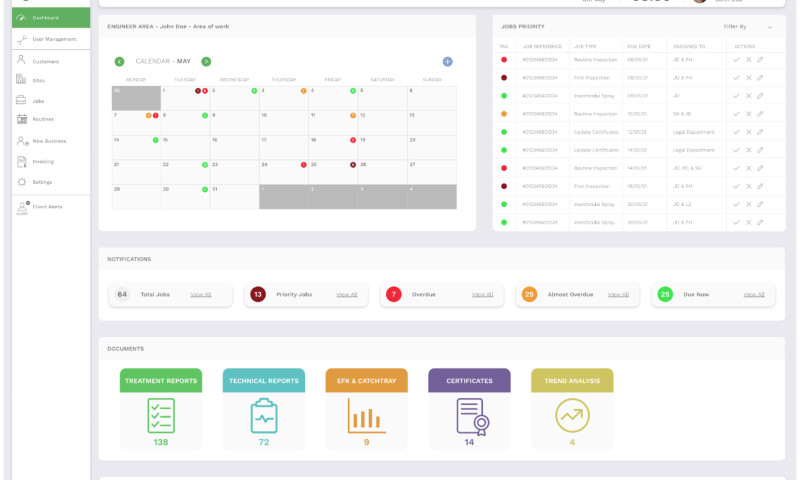Click the Due Date column header
The image size is (800, 480).
tap(639, 46)
